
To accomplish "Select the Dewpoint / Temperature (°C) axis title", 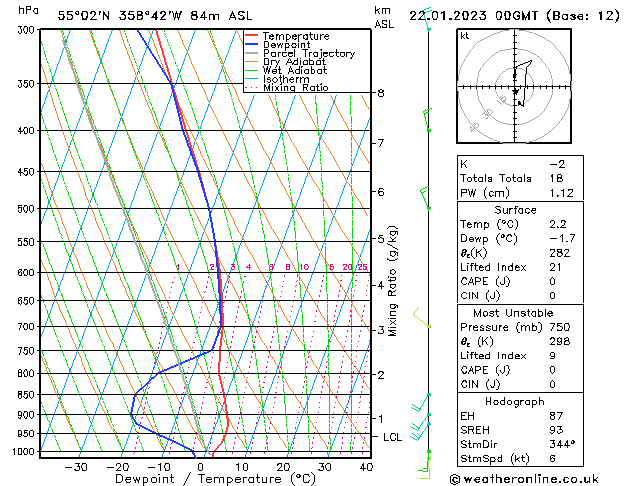I will [216, 479].
